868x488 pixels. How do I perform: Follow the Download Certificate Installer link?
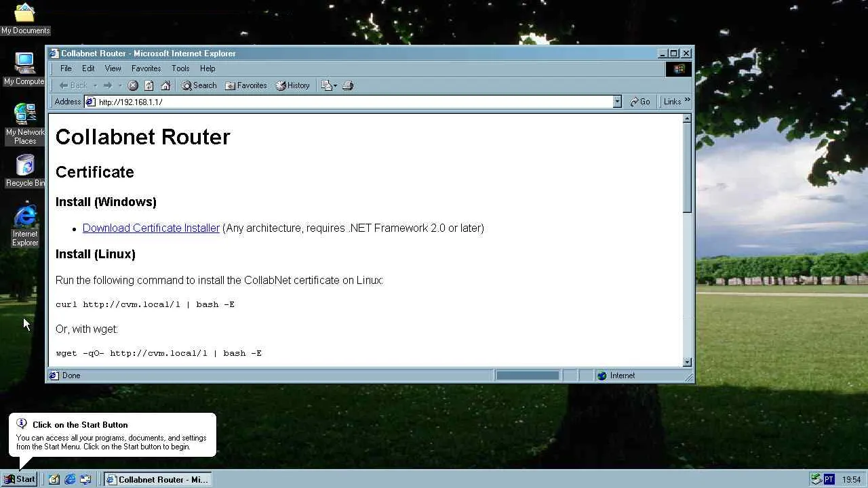tap(151, 228)
